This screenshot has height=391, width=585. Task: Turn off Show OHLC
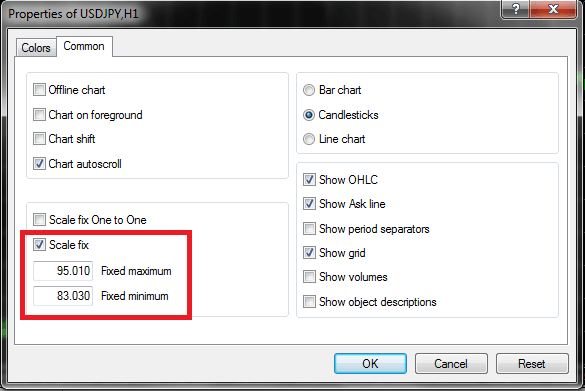309,180
